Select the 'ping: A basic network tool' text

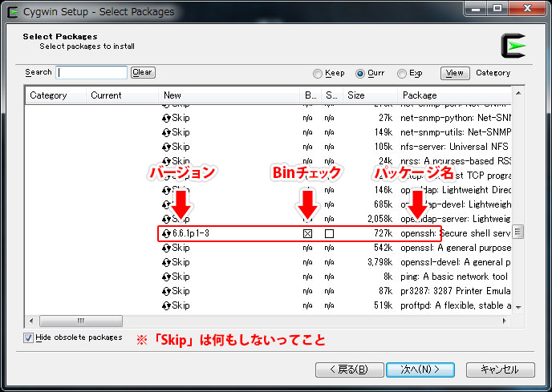[454, 277]
